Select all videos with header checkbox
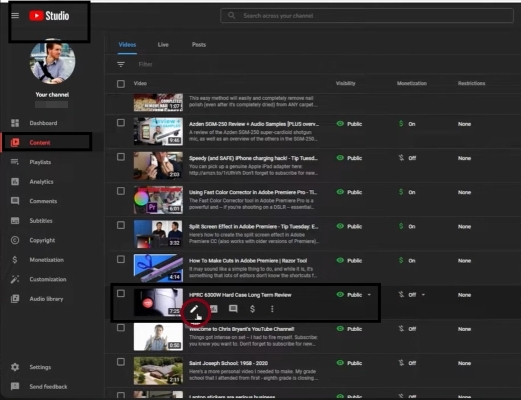This screenshot has width=521, height=400. pos(121,84)
